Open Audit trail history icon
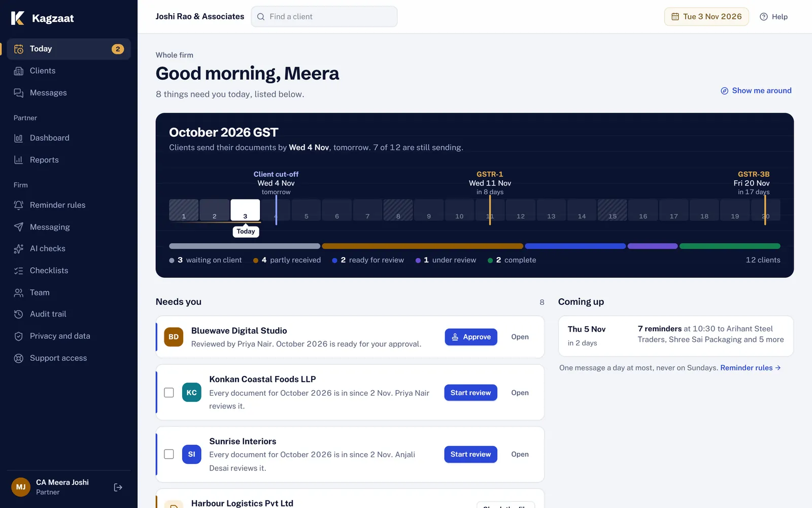 (x=19, y=314)
